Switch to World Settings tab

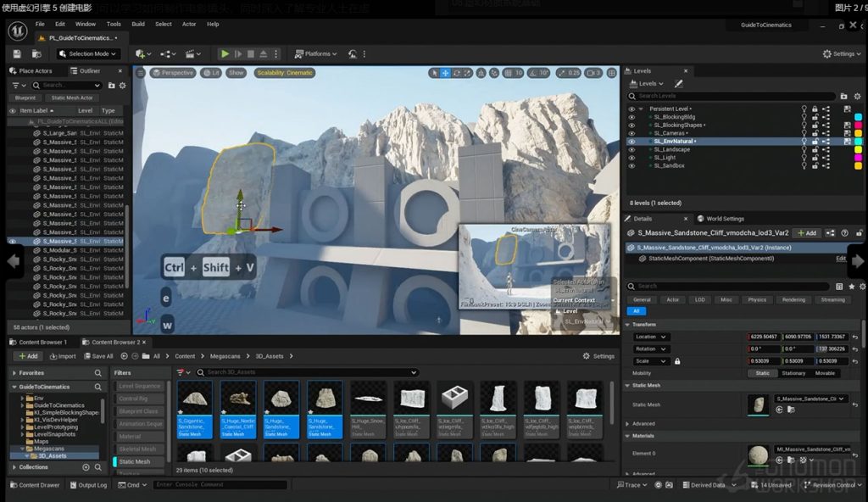pyautogui.click(x=721, y=219)
